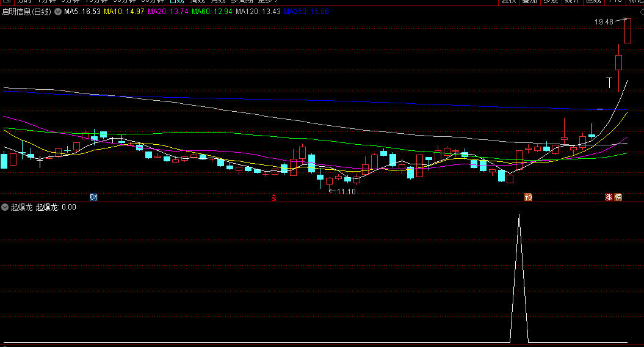Select the MA250: 15.06 label
644x347 pixels.
(306, 12)
